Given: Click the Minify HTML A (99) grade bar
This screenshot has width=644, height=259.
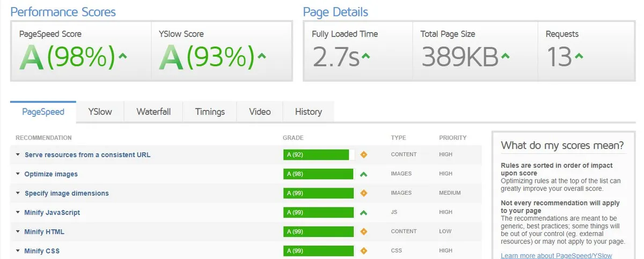Looking at the screenshot, I should (x=319, y=232).
